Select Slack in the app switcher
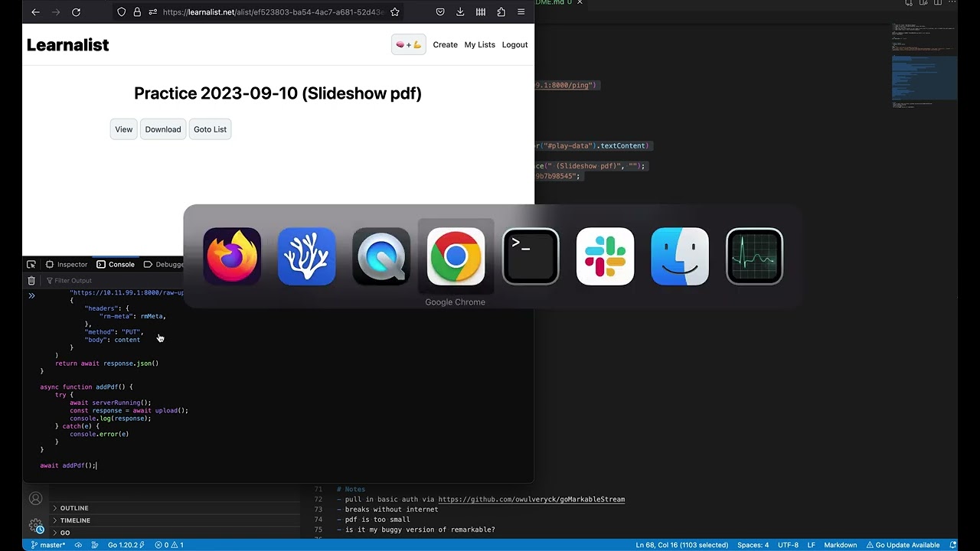The width and height of the screenshot is (980, 551). click(605, 256)
